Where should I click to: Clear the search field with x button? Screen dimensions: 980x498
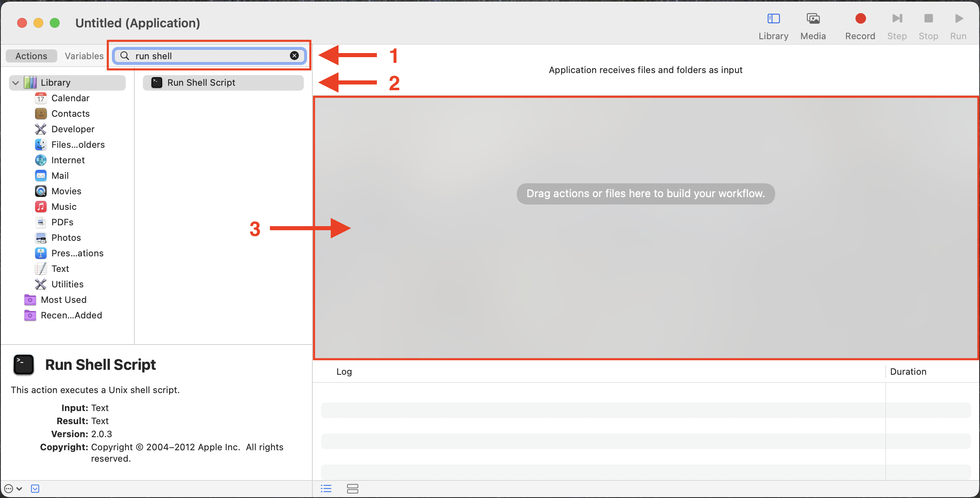point(294,56)
